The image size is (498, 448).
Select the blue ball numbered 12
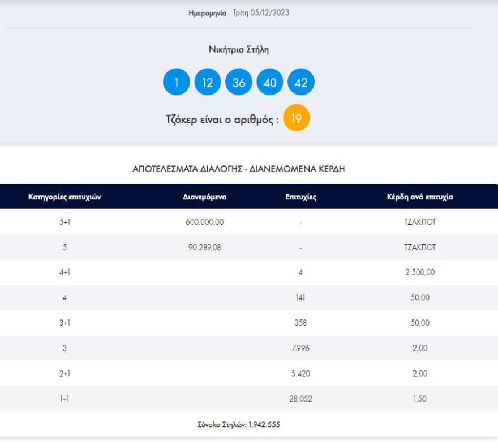(208, 83)
